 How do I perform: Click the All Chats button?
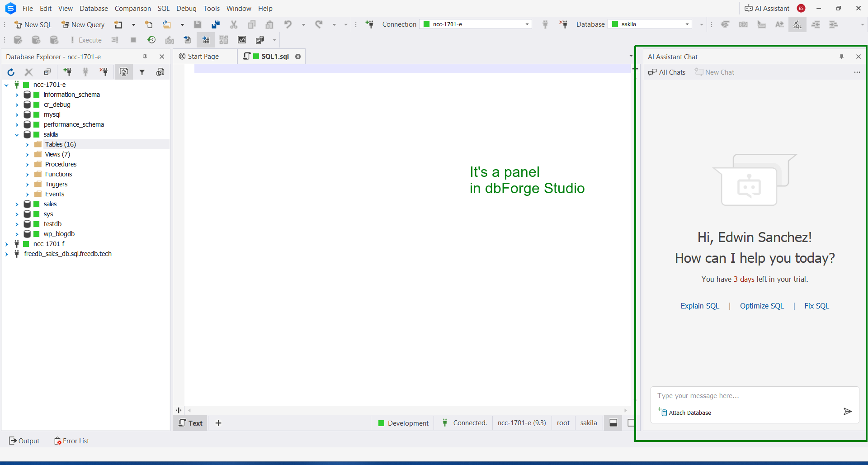click(667, 72)
